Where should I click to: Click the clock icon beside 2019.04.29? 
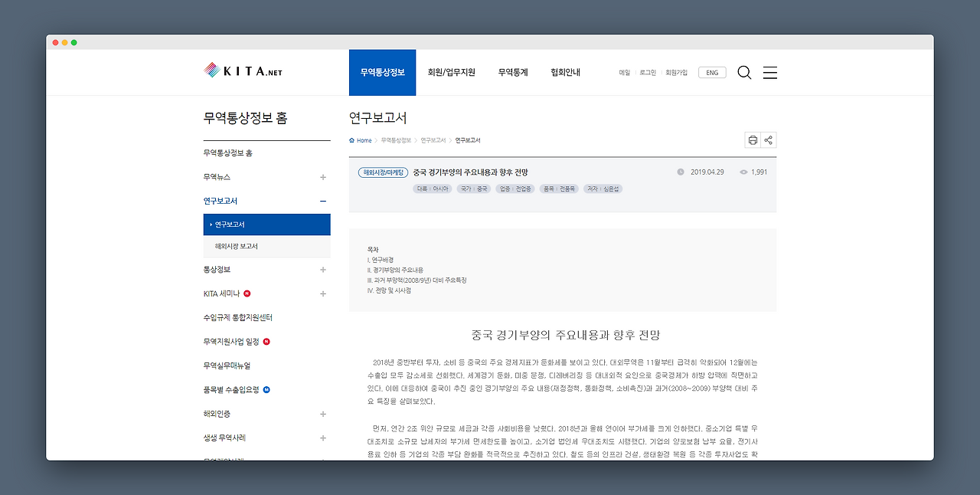tap(681, 172)
